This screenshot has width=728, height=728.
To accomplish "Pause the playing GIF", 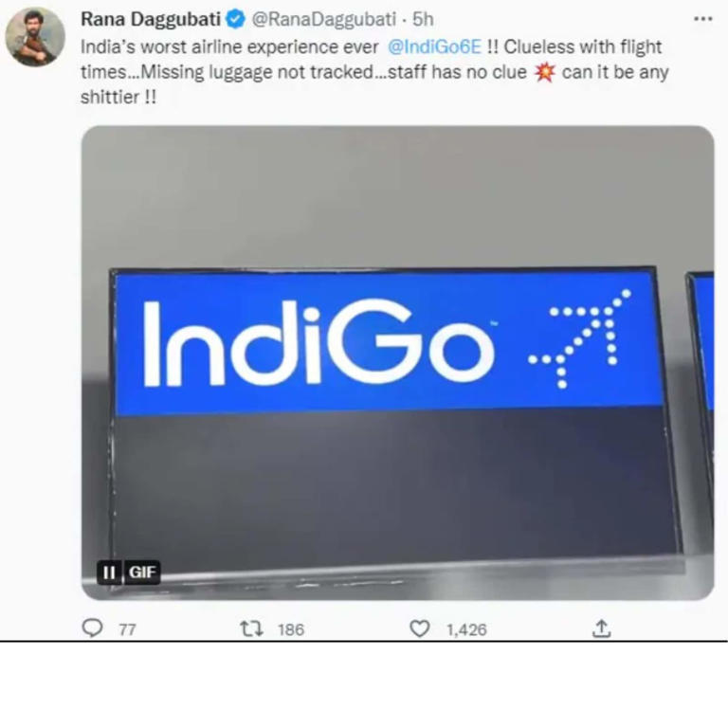I will 109,572.
